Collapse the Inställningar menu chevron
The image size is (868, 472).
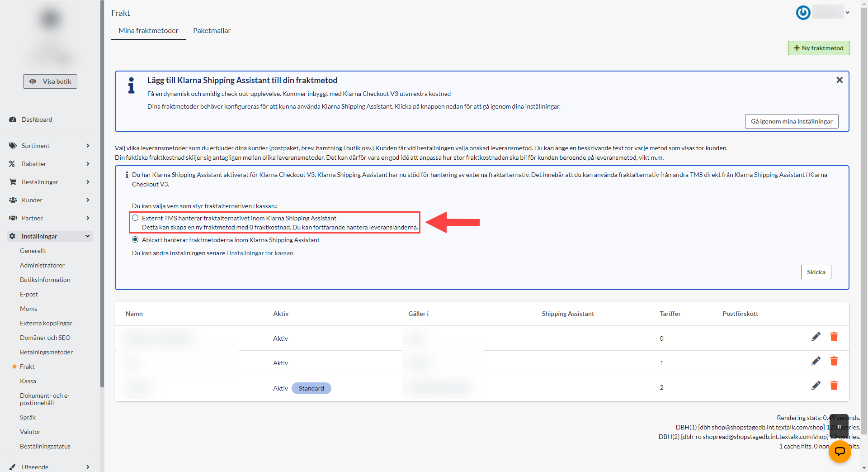tap(88, 236)
